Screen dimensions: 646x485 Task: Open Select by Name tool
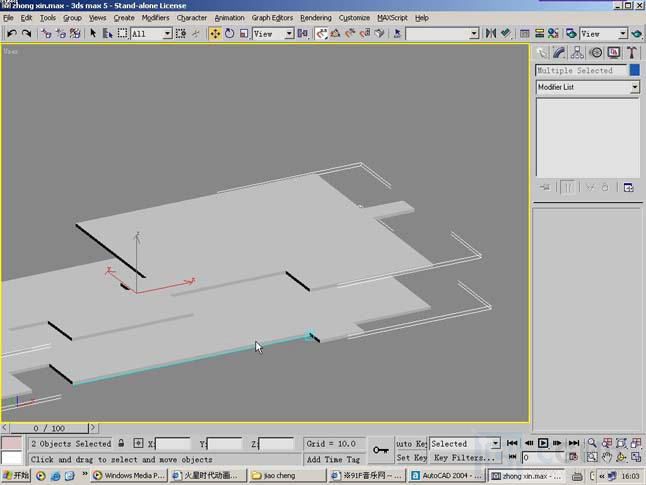tap(108, 33)
